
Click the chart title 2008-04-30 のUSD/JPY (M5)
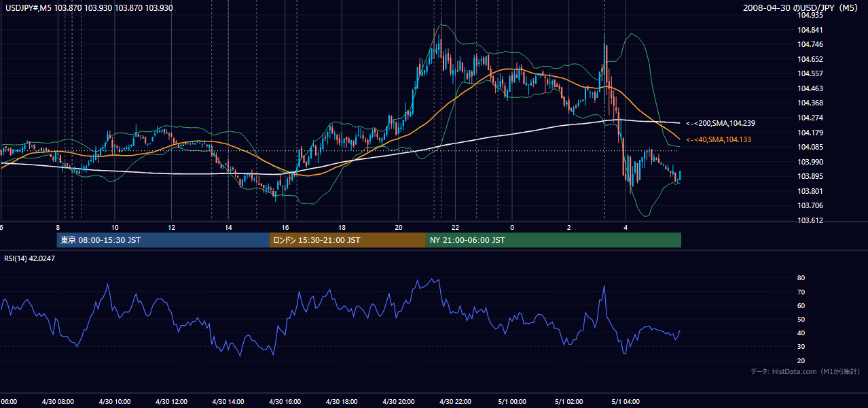coord(801,8)
